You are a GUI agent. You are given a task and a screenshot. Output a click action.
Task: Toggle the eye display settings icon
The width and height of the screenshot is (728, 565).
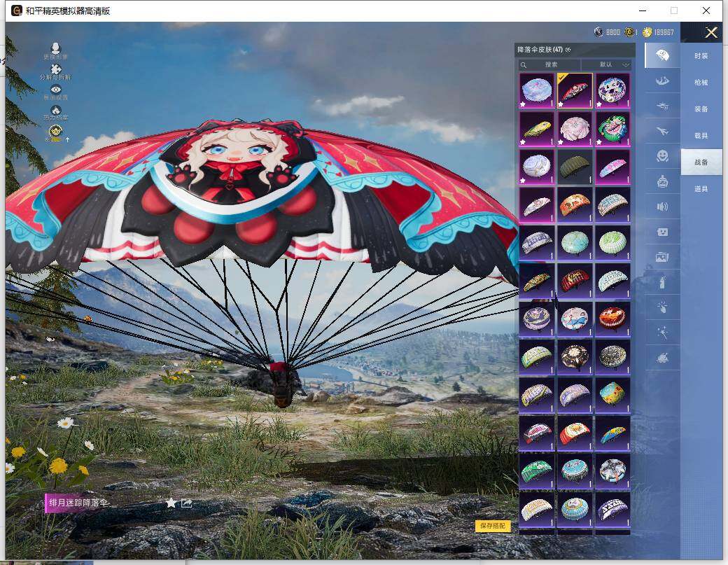pyautogui.click(x=56, y=90)
